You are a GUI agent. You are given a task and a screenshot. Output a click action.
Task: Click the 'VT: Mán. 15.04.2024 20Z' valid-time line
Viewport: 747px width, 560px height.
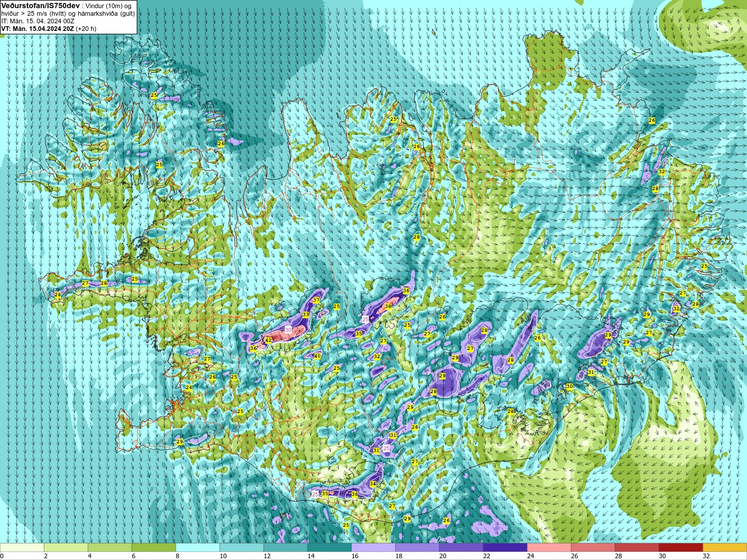(x=37, y=29)
